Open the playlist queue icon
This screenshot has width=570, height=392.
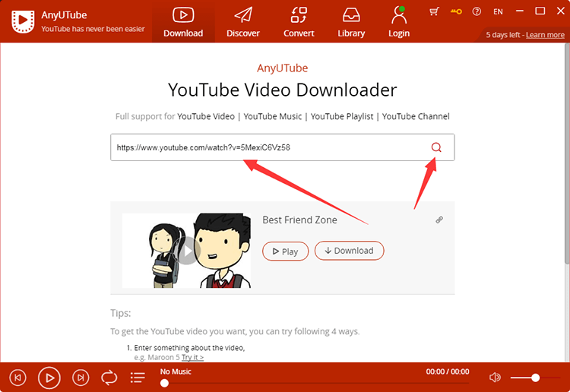(138, 378)
